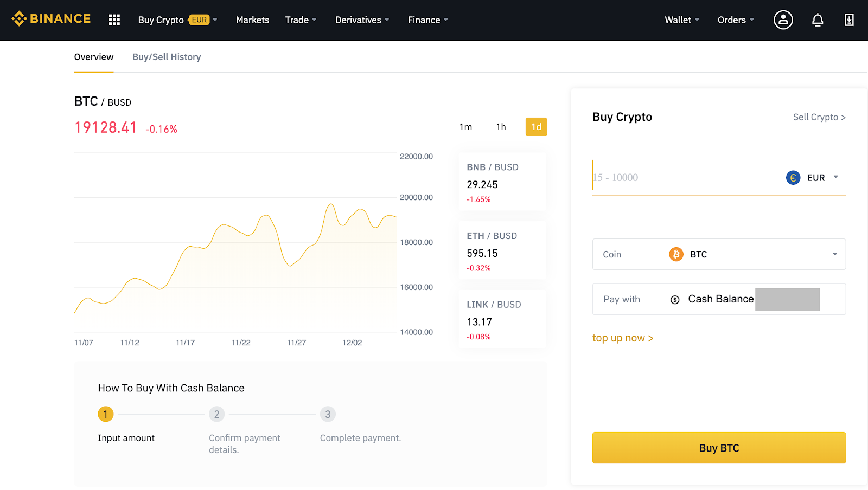Click the Buy Crypto panel heading

[x=622, y=117]
